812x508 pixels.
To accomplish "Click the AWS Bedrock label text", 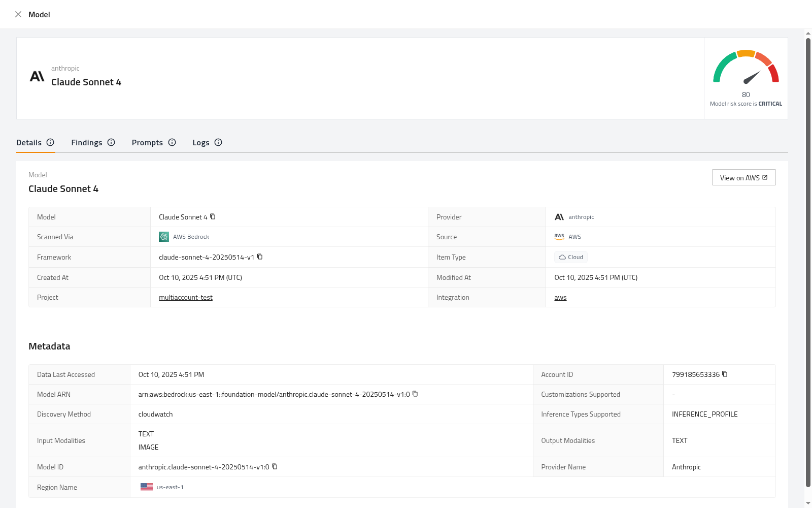I will (191, 237).
